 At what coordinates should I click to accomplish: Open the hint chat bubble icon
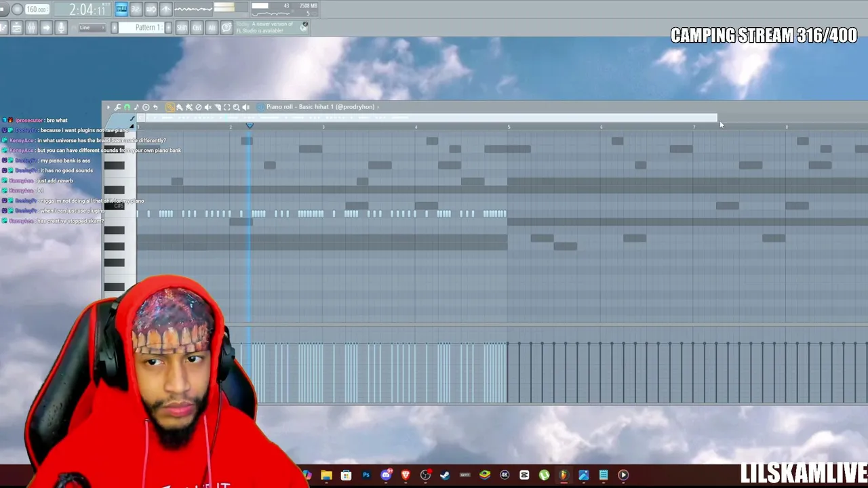(226, 28)
